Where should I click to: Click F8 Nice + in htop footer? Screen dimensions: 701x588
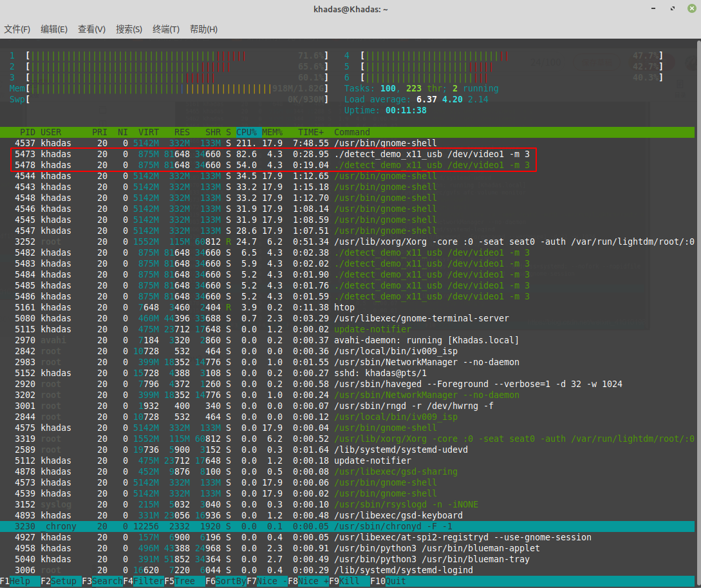pos(308,581)
